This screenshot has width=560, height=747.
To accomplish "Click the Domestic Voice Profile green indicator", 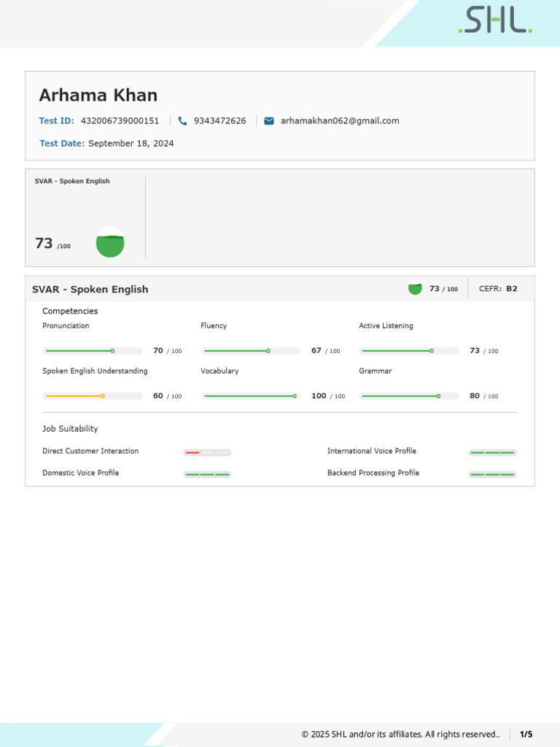I will coord(207,475).
